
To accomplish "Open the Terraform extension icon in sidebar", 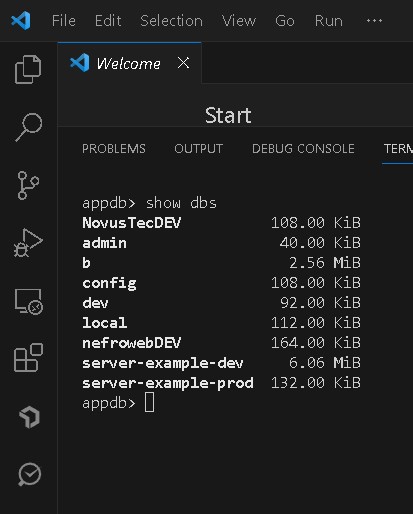I will [x=30, y=417].
